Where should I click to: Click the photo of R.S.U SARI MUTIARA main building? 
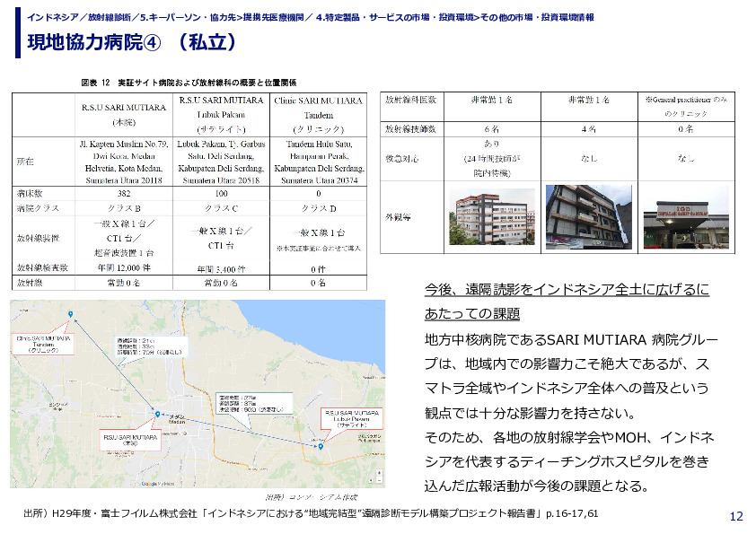(x=492, y=217)
